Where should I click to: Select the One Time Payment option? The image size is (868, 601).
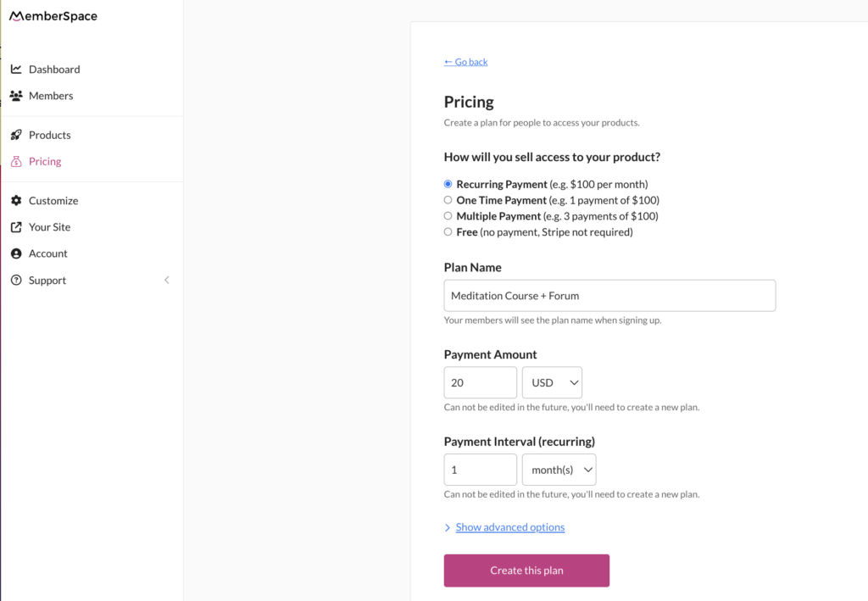(x=448, y=199)
